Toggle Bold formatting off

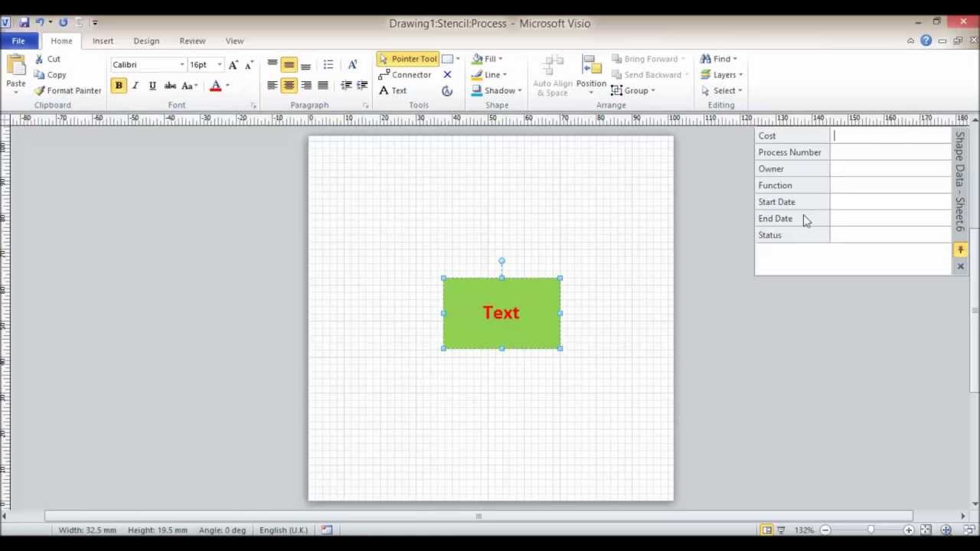coord(119,85)
